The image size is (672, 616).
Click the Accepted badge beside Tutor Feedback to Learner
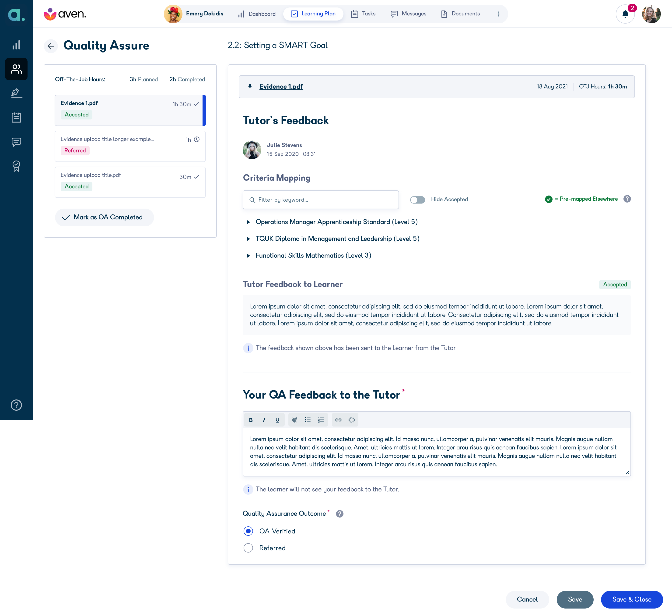click(615, 284)
